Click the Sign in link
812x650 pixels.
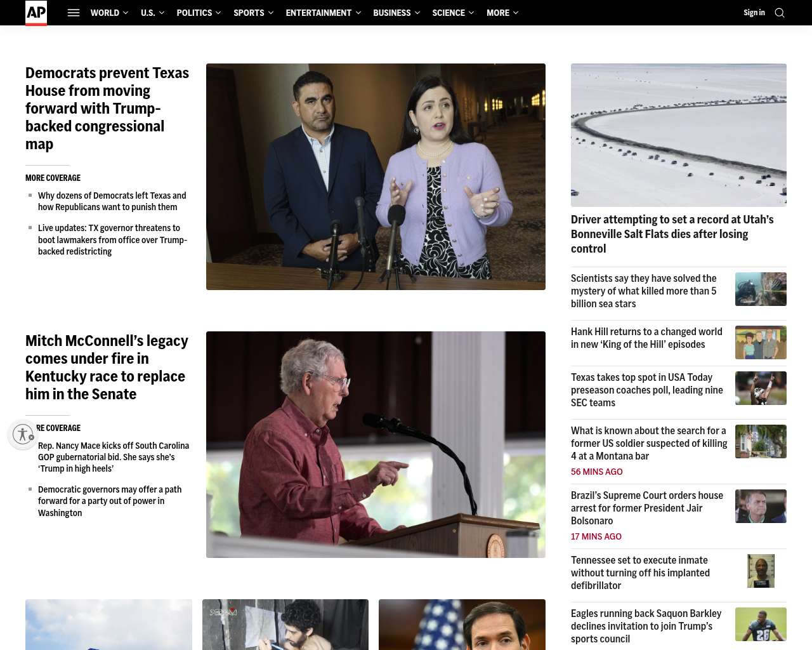pos(754,13)
